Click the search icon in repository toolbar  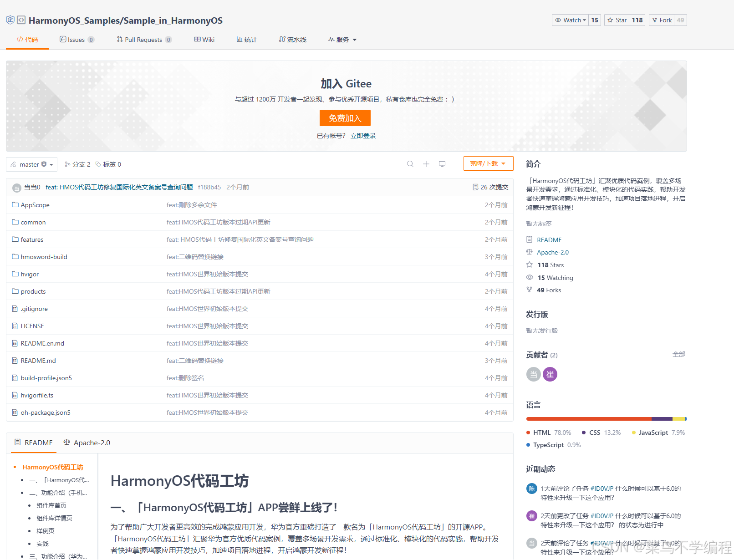coord(410,164)
